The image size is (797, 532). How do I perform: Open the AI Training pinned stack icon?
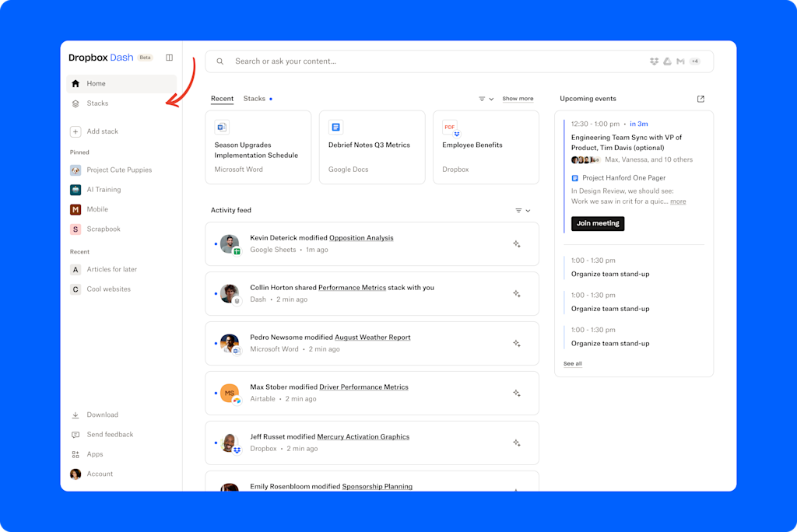pos(75,189)
